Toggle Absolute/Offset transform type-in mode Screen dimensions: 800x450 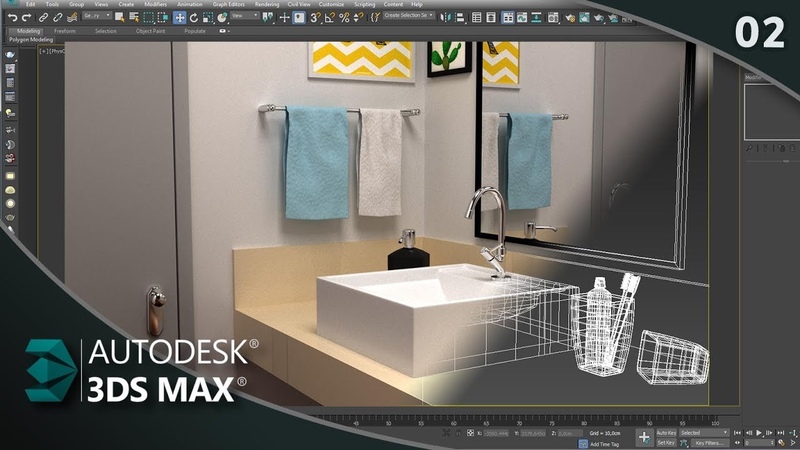(470, 433)
